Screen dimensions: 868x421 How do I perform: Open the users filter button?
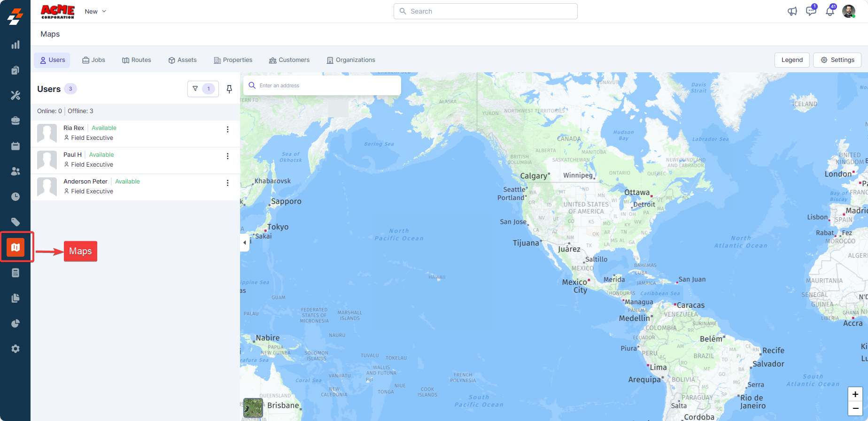203,89
